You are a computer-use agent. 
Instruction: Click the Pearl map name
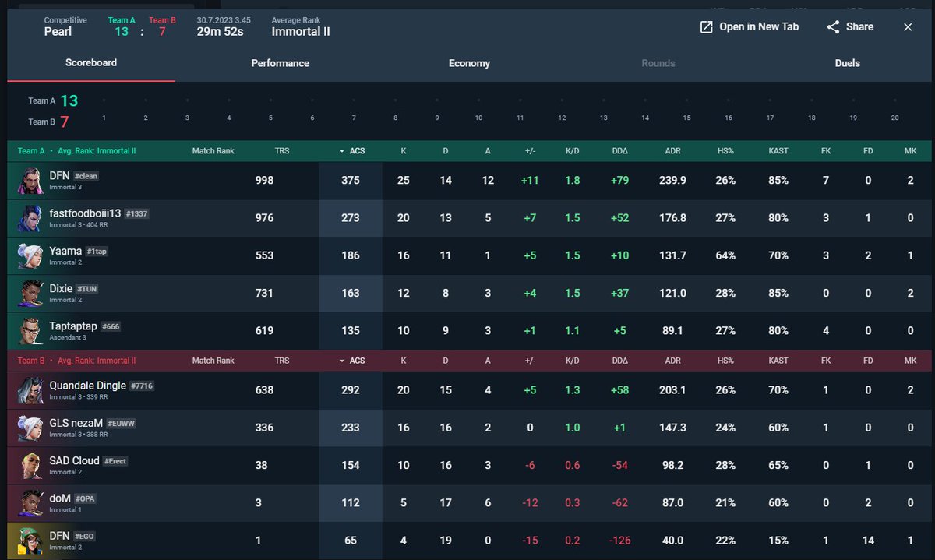[58, 32]
